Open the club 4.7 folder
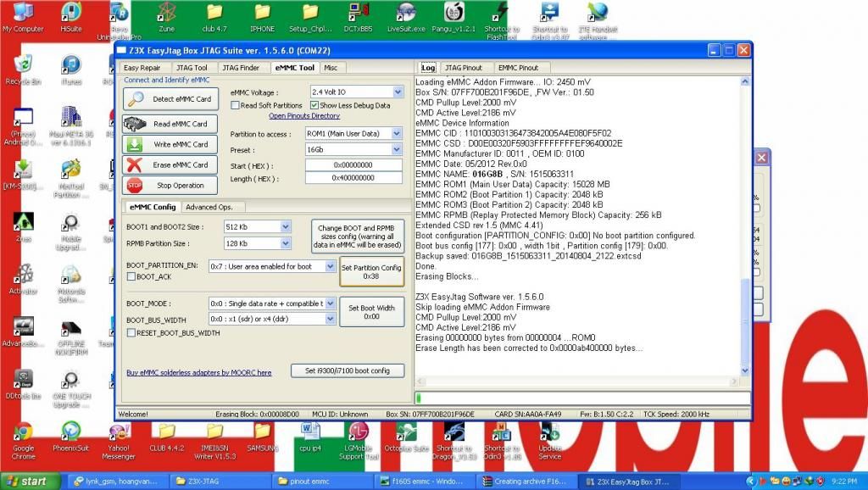This screenshot has height=490, width=868. click(214, 18)
